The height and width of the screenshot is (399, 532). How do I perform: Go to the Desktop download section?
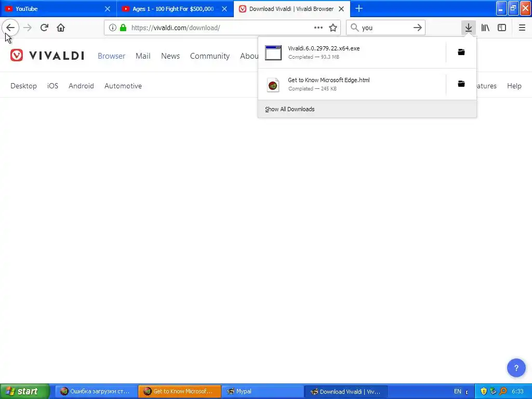pyautogui.click(x=23, y=86)
